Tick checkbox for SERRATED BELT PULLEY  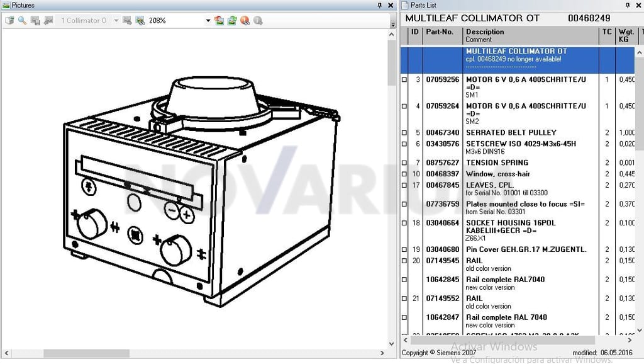[404, 133]
